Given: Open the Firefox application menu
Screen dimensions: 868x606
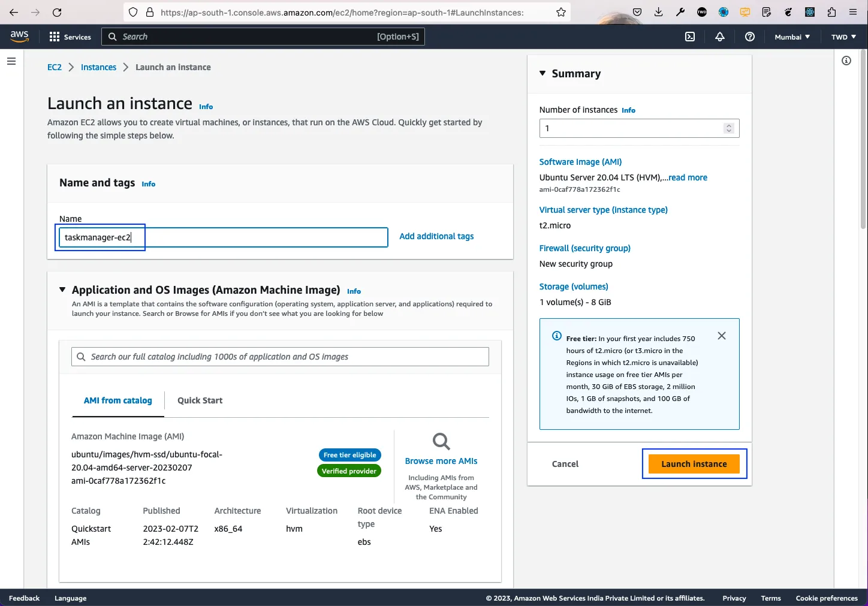Looking at the screenshot, I should point(853,12).
